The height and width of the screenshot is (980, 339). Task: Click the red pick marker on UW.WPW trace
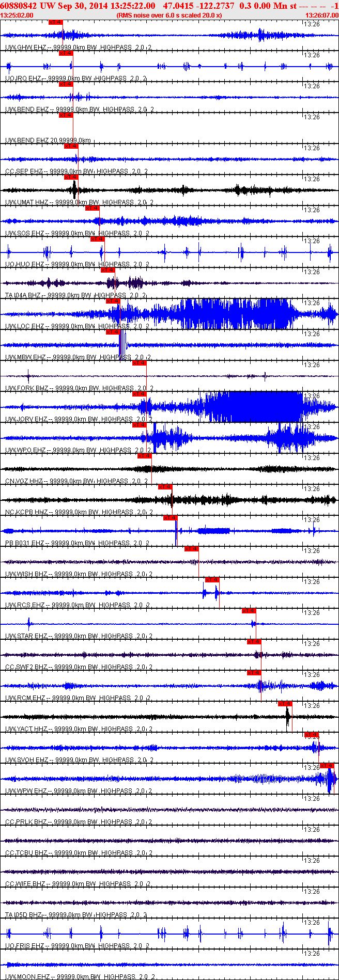coord(327,766)
